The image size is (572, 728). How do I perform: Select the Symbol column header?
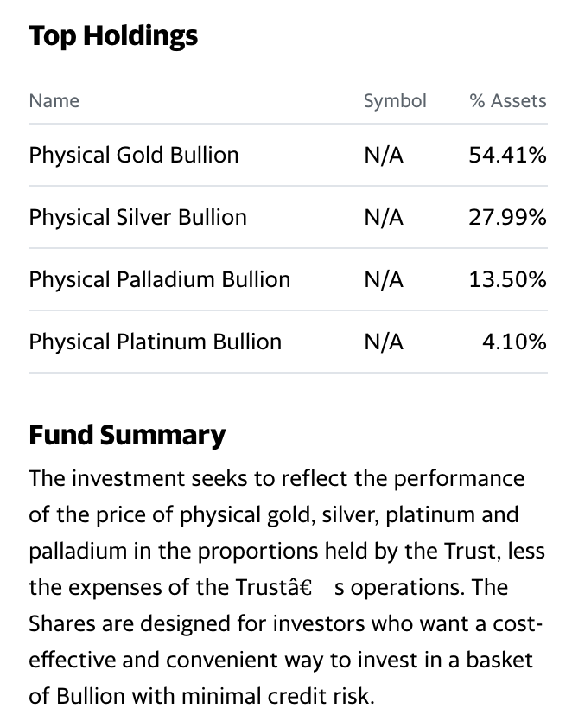coord(395,101)
